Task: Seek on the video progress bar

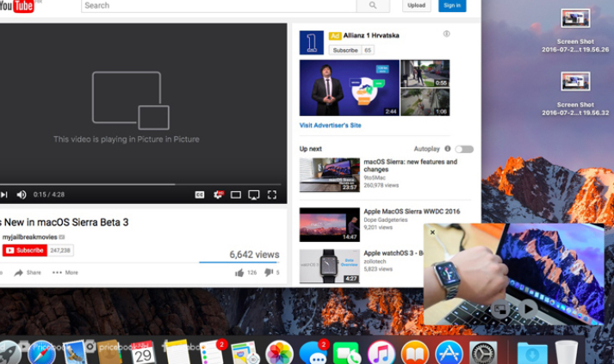Action: pyautogui.click(x=140, y=184)
